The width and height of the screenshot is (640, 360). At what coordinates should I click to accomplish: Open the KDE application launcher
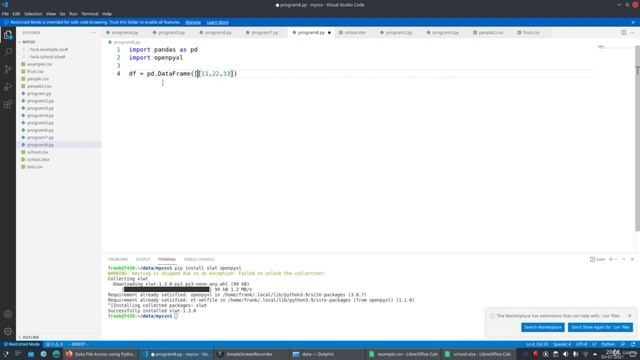click(x=5, y=354)
